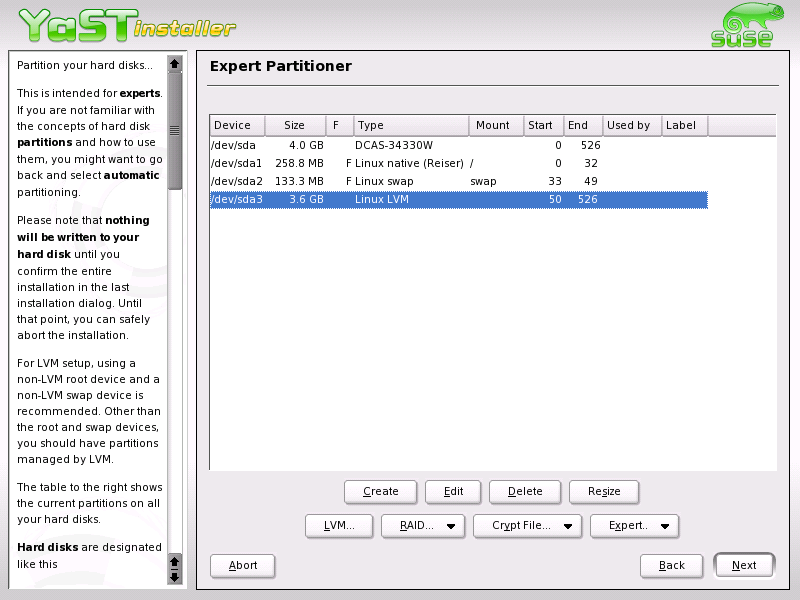Create a new partition
The width and height of the screenshot is (800, 600).
[380, 491]
